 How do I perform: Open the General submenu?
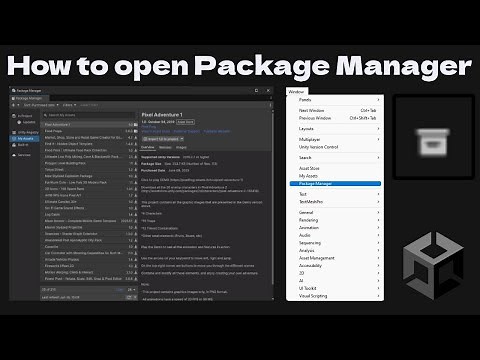(335, 212)
